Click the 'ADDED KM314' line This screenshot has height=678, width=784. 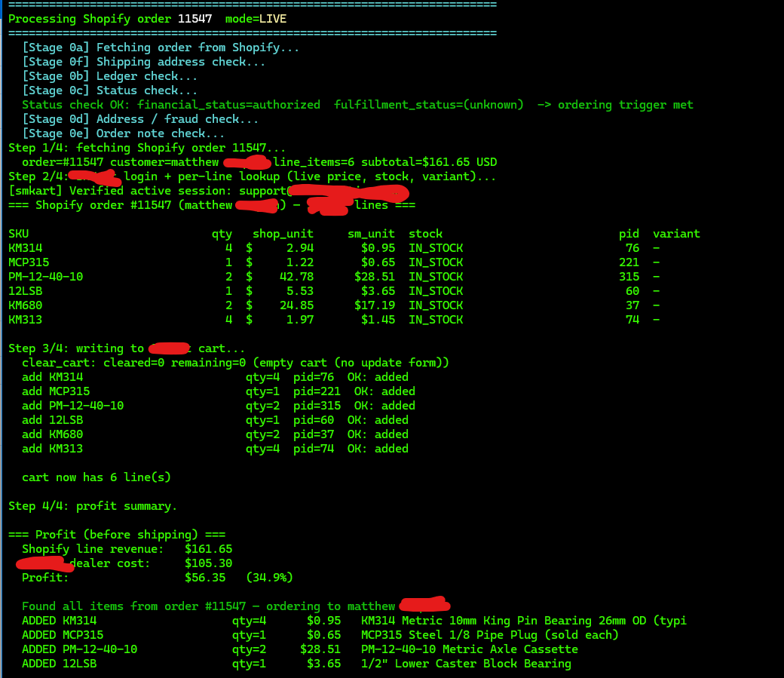click(x=354, y=621)
